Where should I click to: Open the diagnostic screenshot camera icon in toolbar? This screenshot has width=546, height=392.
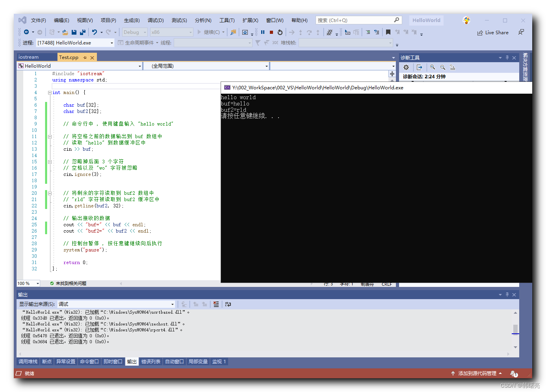click(245, 32)
